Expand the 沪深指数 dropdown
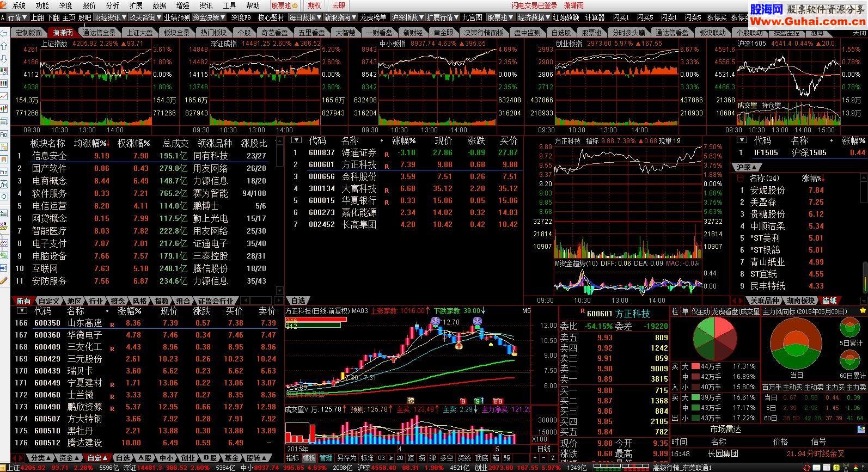Screen dimensions: 868x472 pos(408,17)
